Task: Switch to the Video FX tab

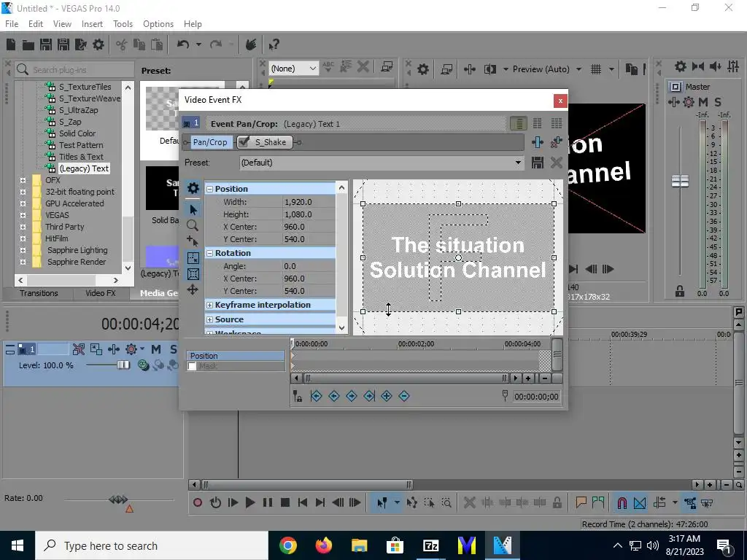Action: point(101,293)
